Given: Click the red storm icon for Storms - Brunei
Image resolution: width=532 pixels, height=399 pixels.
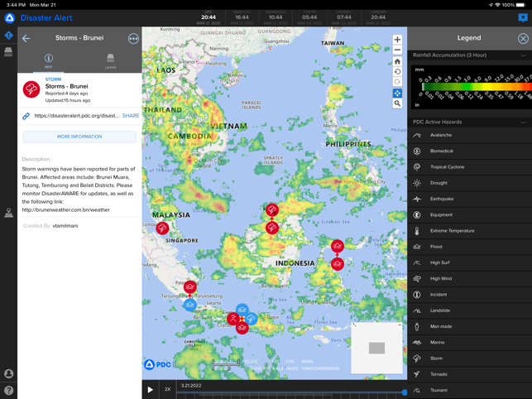Looking at the screenshot, I should click(x=31, y=89).
